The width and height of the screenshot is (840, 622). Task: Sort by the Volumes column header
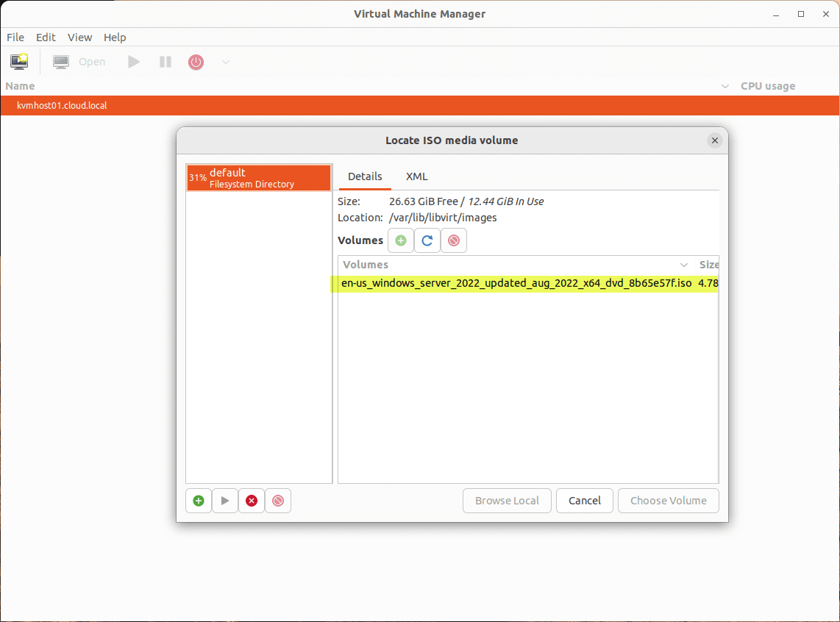point(366,265)
